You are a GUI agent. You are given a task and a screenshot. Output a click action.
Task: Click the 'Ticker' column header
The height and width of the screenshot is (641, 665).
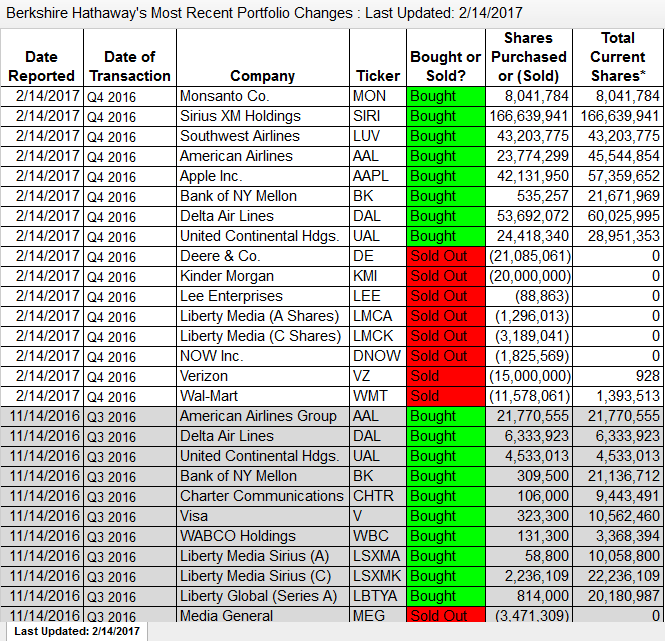coord(377,58)
